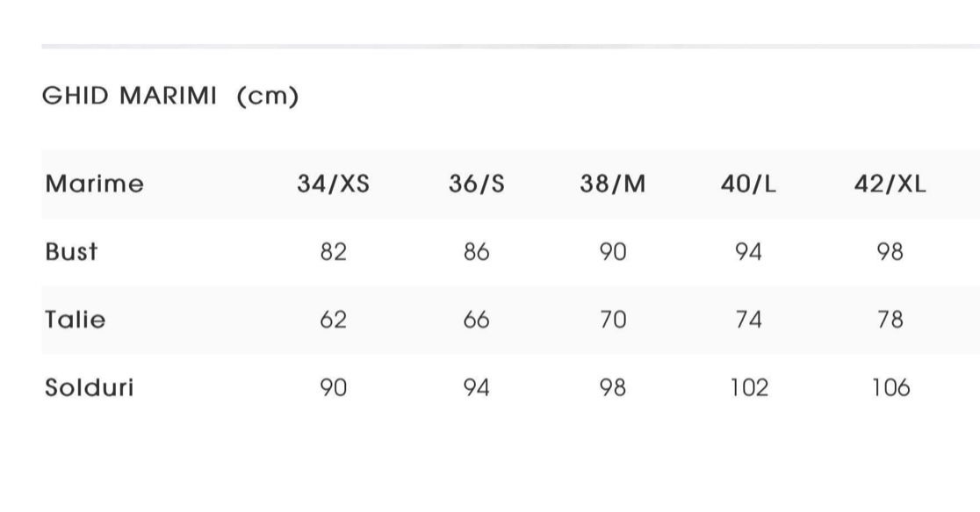Click the Talie value 74 for 40/L
The image size is (980, 512).
coord(748,320)
